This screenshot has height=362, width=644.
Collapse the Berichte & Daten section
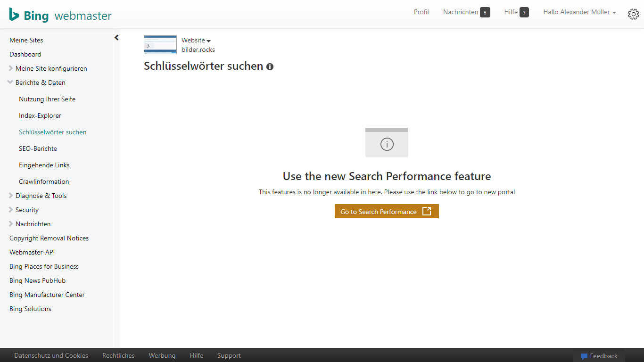(x=10, y=82)
